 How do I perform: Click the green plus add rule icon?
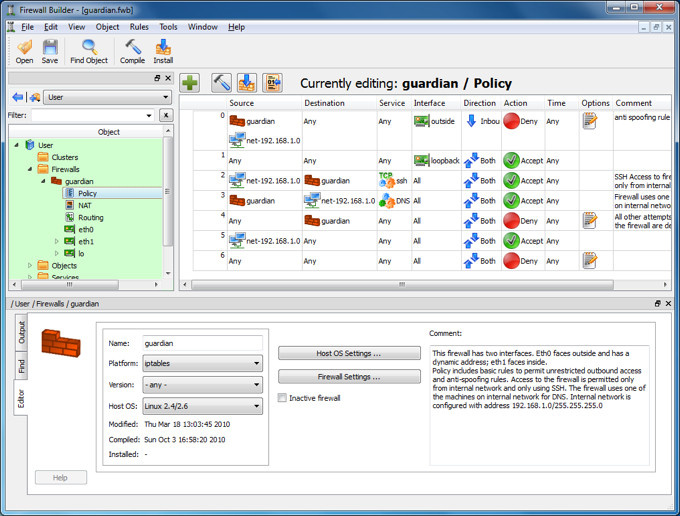point(190,83)
